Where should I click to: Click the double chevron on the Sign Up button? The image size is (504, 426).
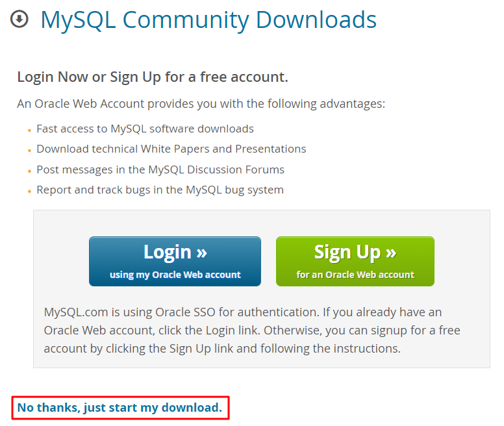389,252
